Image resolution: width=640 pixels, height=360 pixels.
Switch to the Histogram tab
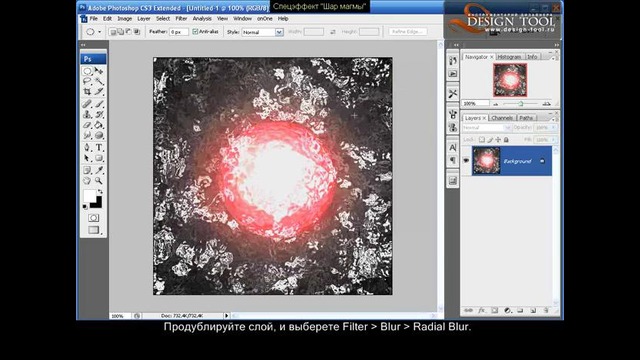[x=509, y=57]
